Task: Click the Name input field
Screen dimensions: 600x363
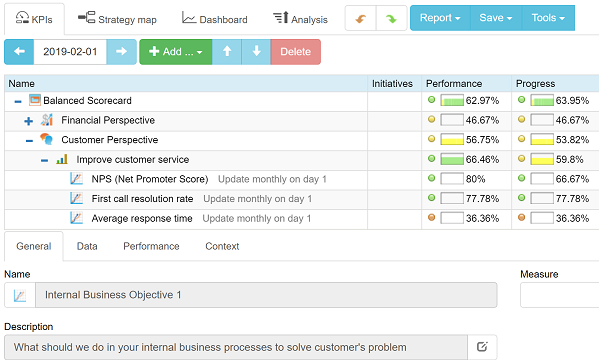Action: tap(266, 295)
